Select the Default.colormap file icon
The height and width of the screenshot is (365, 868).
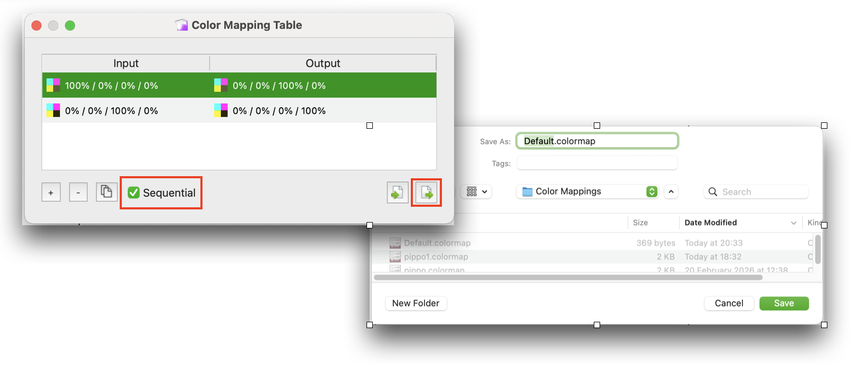click(395, 243)
